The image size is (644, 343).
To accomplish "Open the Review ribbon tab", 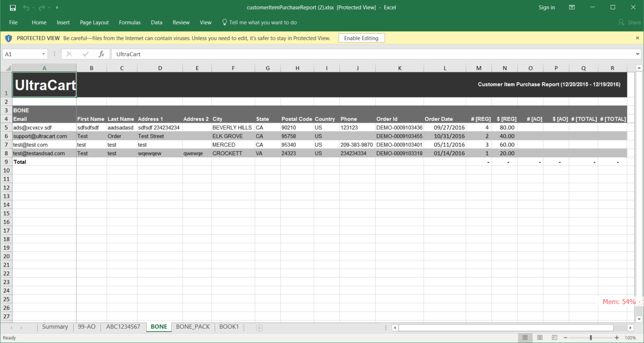I will [x=181, y=22].
